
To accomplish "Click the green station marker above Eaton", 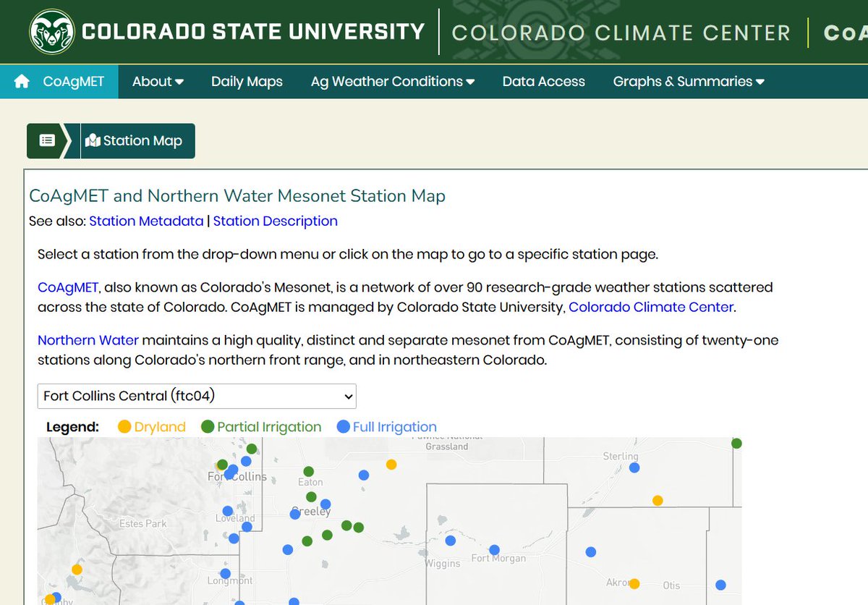I will (x=308, y=471).
